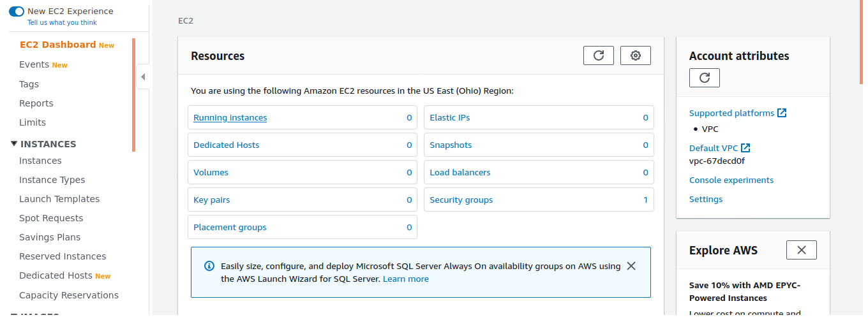Click the Security groups count of 1
Screen dimensions: 868x329
(645, 200)
